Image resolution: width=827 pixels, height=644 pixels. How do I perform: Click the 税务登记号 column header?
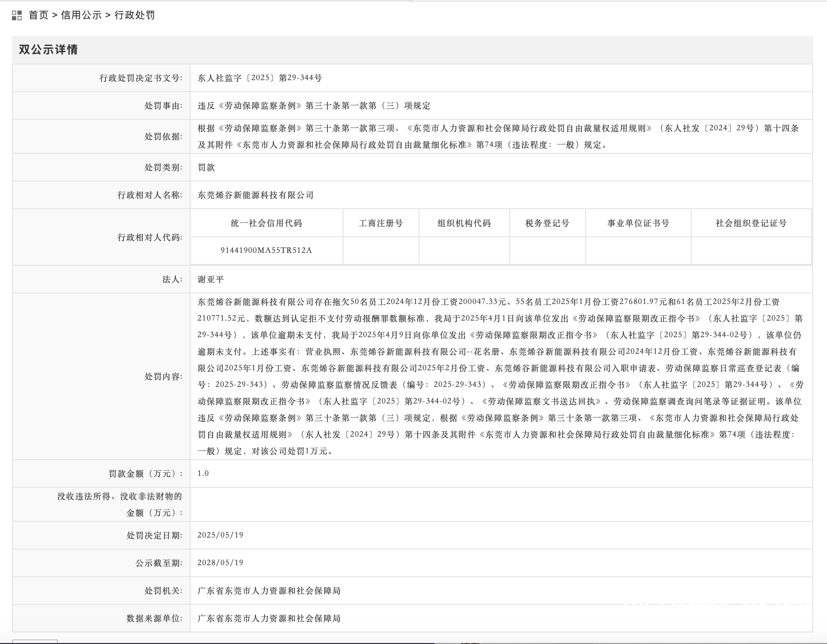547,223
